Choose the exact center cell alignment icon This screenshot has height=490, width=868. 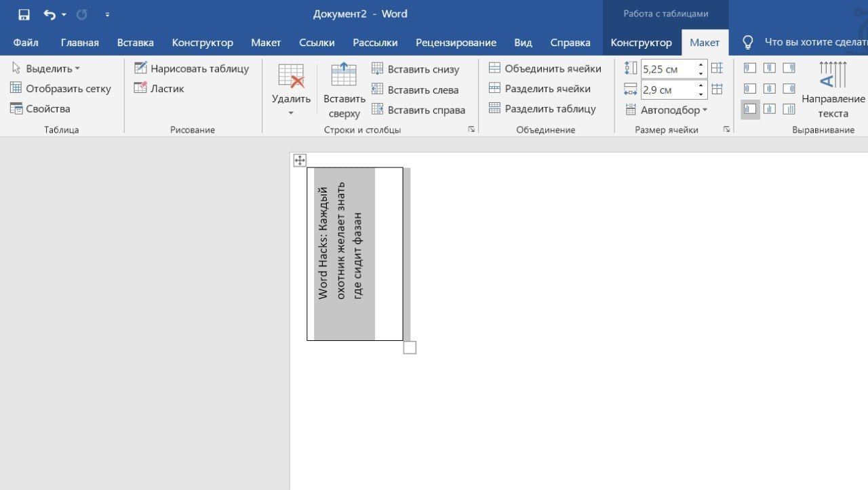770,89
